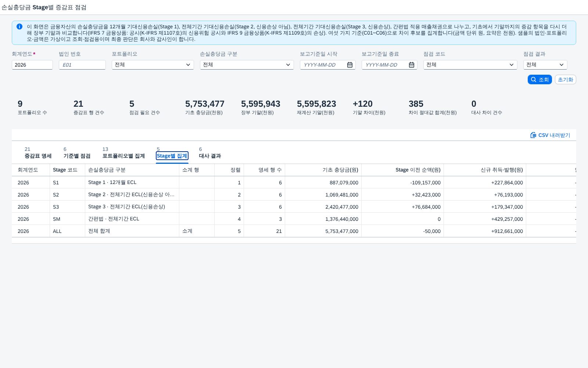This screenshot has width=588, height=368.
Task: Click the CSV 내려받기 download icon
Action: (533, 135)
